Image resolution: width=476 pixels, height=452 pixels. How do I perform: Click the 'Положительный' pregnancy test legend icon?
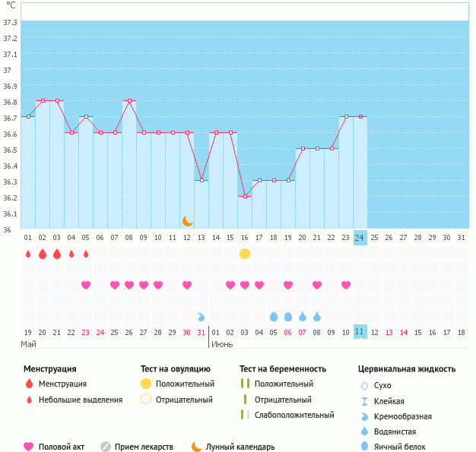(x=245, y=384)
